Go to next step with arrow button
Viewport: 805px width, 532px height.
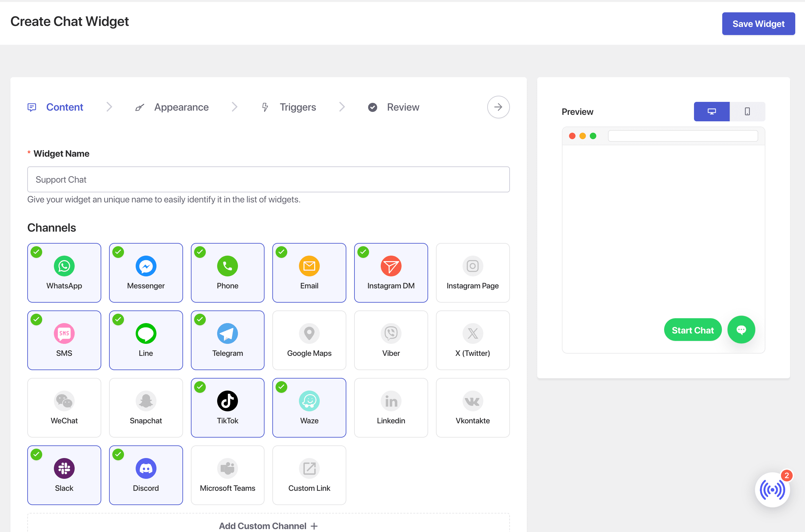pyautogui.click(x=498, y=107)
